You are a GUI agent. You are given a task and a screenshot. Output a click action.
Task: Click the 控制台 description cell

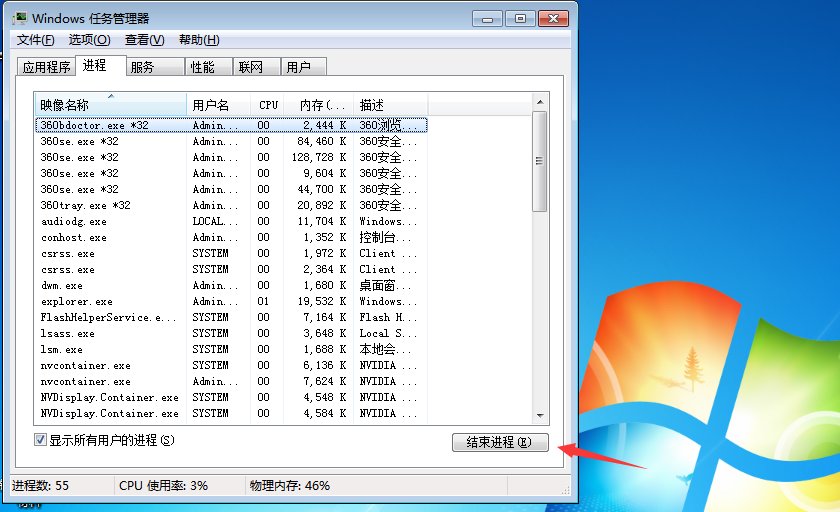point(386,237)
